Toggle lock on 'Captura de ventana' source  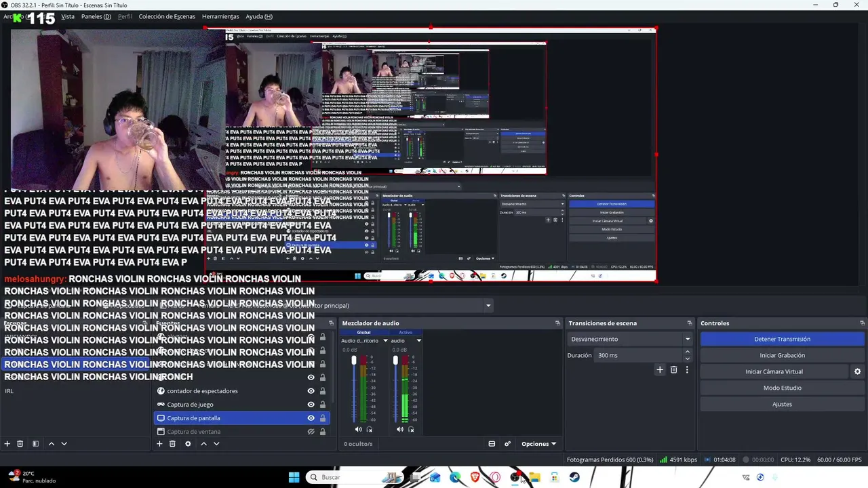tap(323, 432)
